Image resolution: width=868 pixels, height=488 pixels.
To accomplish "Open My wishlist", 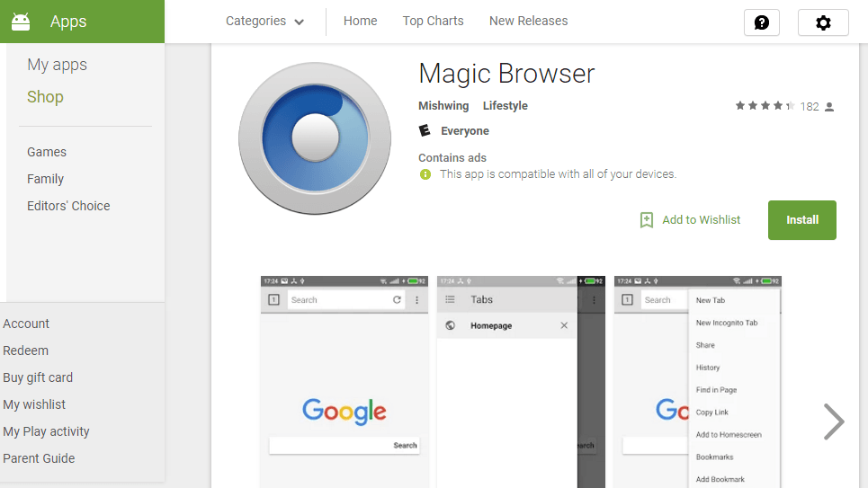I will pyautogui.click(x=34, y=405).
